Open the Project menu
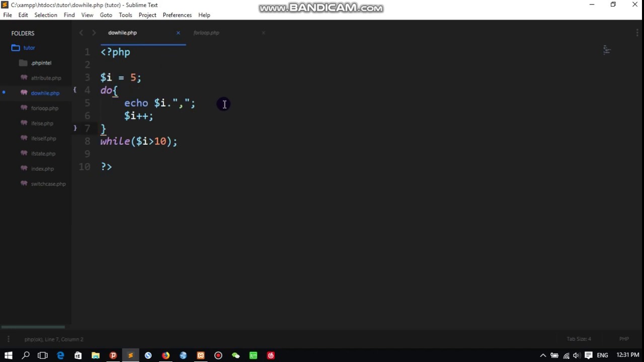 coord(147,15)
